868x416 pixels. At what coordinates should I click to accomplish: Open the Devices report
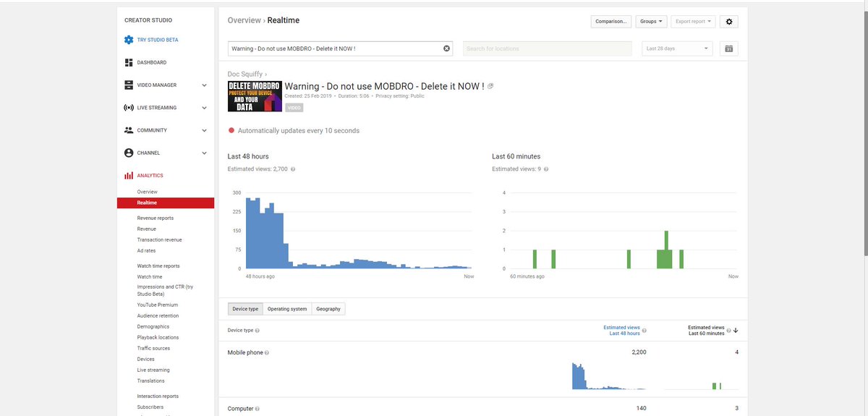coord(145,359)
